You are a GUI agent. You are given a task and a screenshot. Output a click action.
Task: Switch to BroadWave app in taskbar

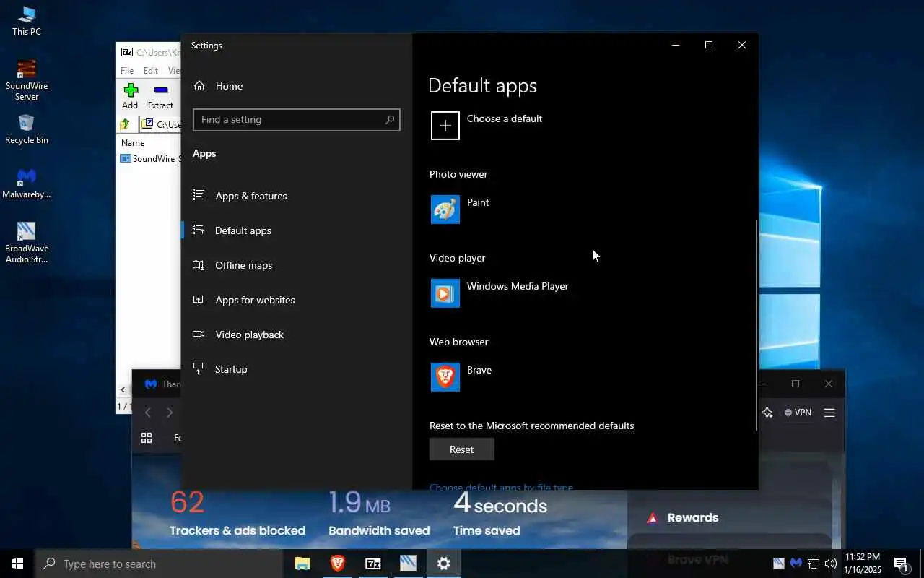click(x=408, y=564)
